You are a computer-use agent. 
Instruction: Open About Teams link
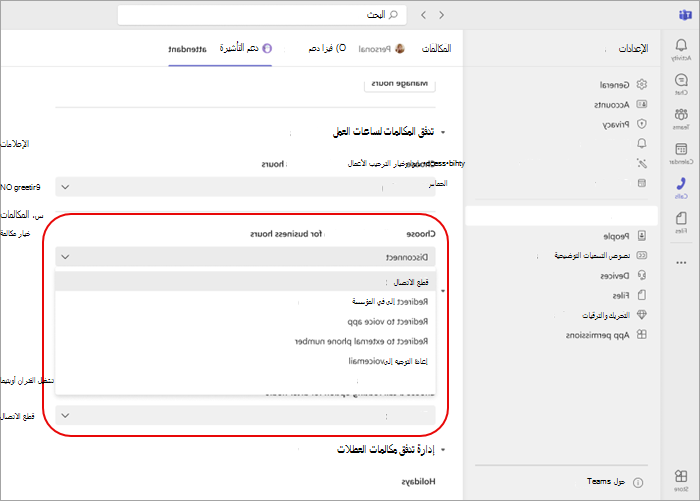(606, 482)
